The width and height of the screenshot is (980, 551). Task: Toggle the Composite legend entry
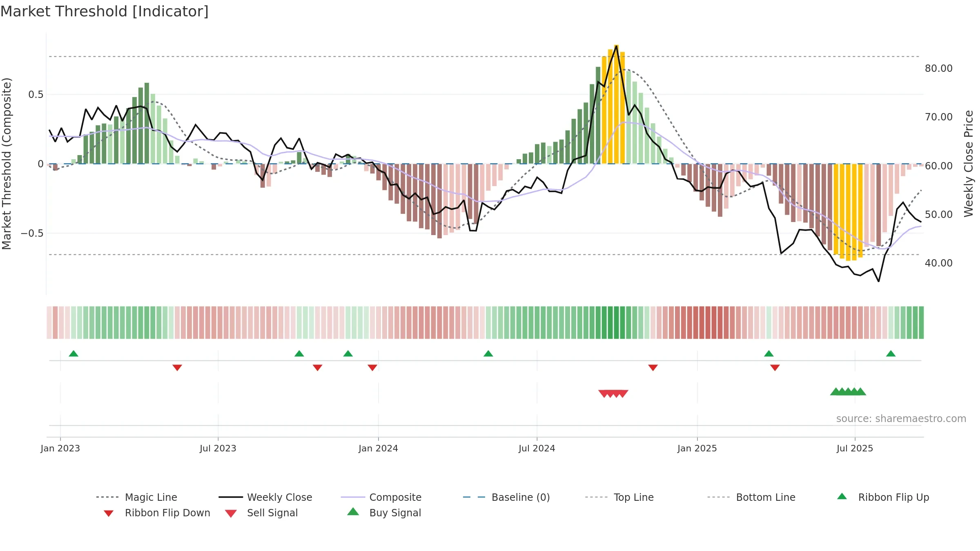tap(381, 497)
